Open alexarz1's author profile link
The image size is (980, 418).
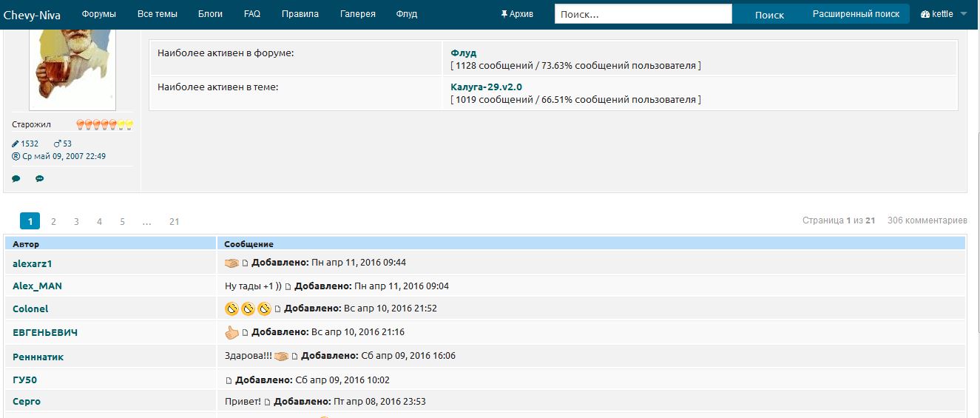(x=33, y=263)
